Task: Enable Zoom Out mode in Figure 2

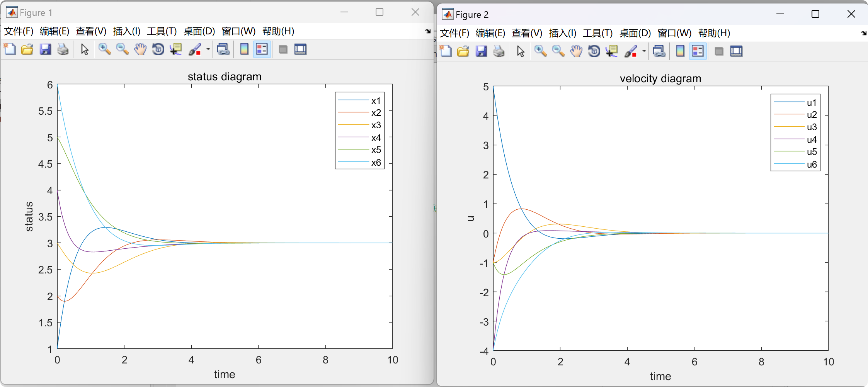Action: point(558,51)
